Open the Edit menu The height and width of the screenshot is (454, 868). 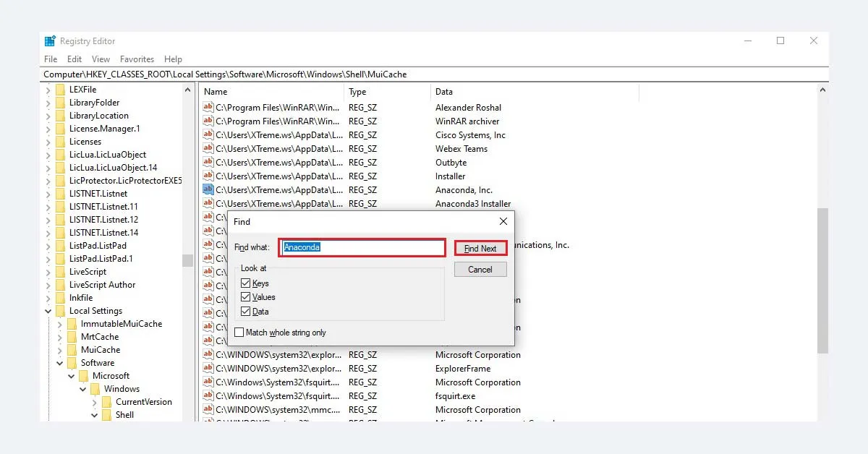tap(74, 59)
